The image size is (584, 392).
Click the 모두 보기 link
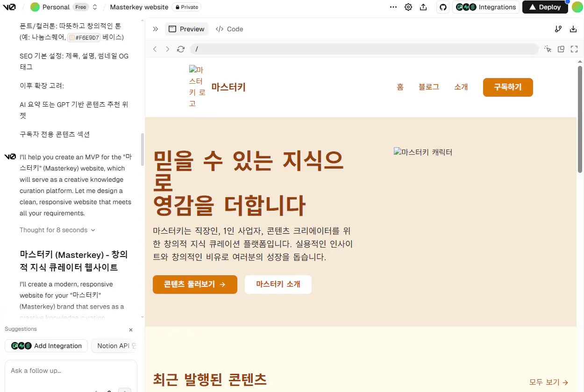pos(548,382)
